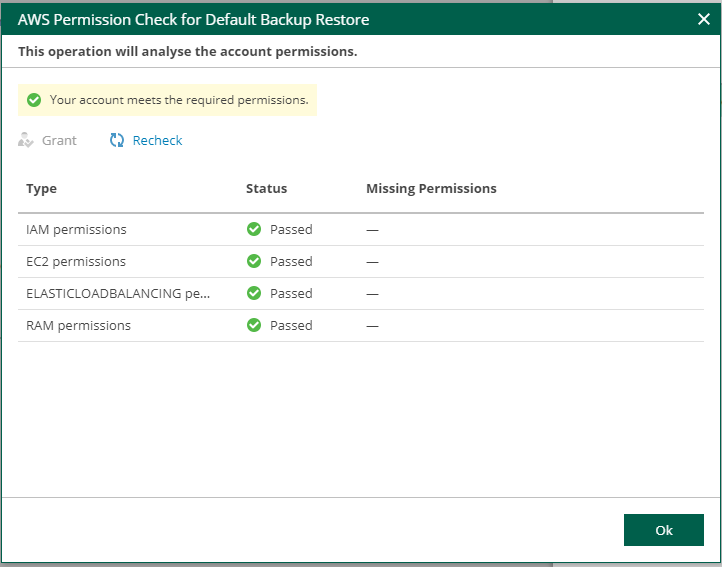Click 'Your account meets the required permissions' message
Screen dimensions: 722x567
tap(179, 100)
